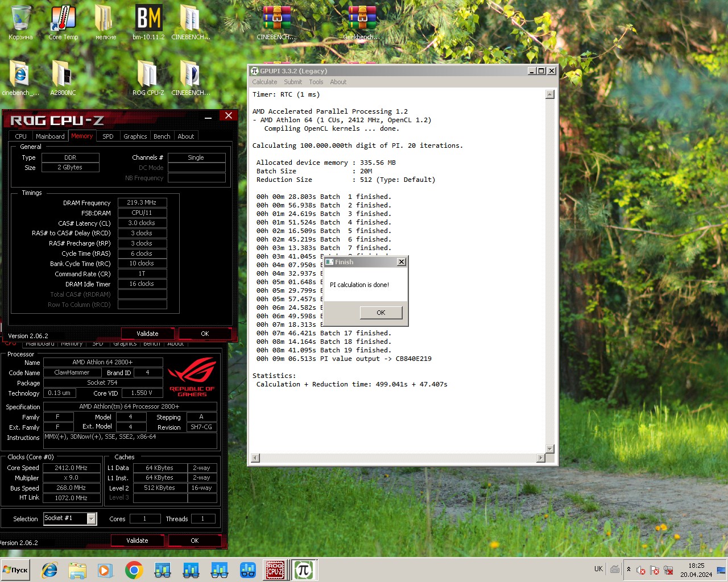The image size is (728, 582).
Task: Open the Tools menu in GPUPI
Action: coord(316,82)
